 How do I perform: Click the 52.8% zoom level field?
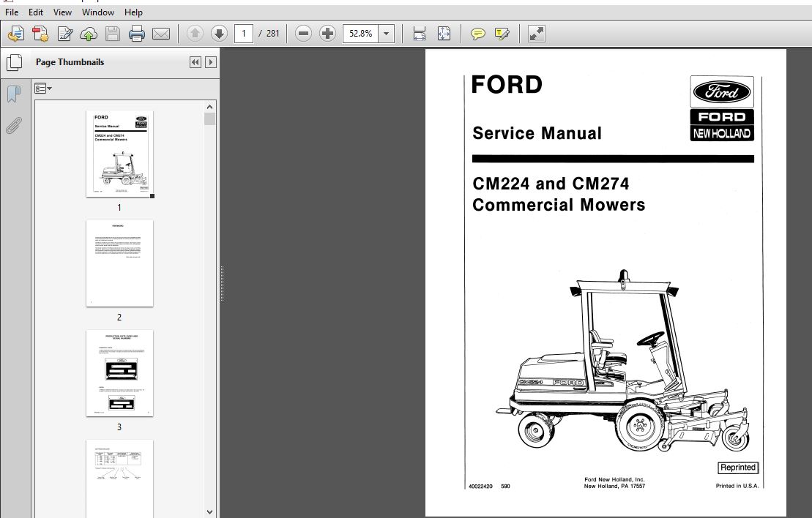361,34
